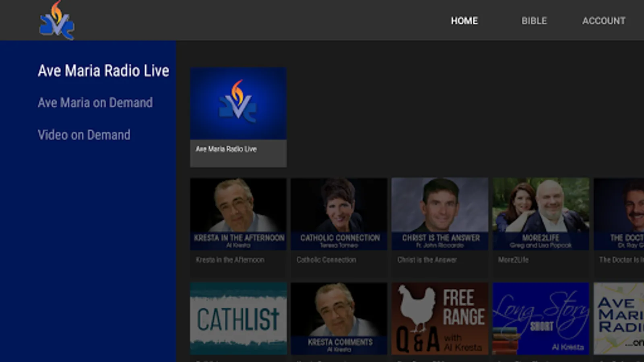Viewport: 644px width, 362px height.
Task: Open the HOME tab
Action: pyautogui.click(x=464, y=21)
